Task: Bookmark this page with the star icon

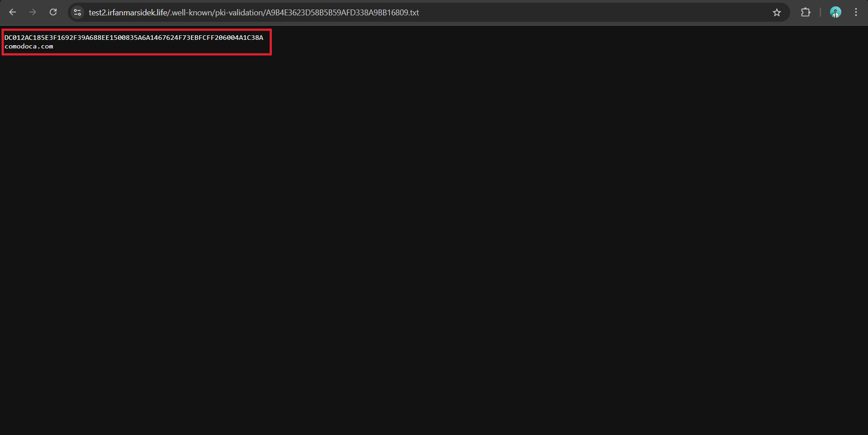Action: (x=777, y=12)
